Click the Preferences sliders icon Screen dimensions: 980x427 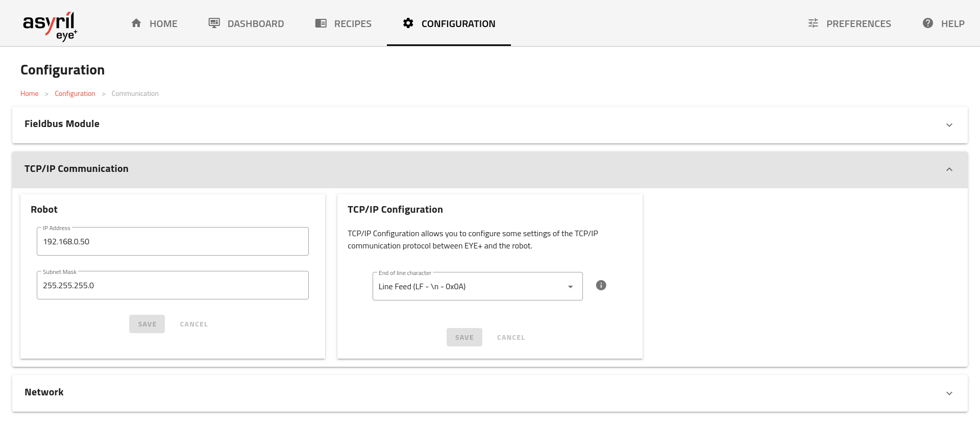pyautogui.click(x=813, y=23)
